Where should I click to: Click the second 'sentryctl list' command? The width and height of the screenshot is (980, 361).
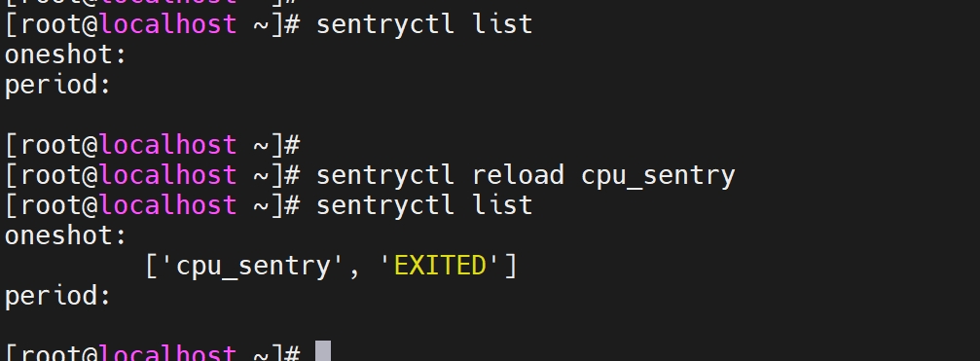(x=424, y=205)
